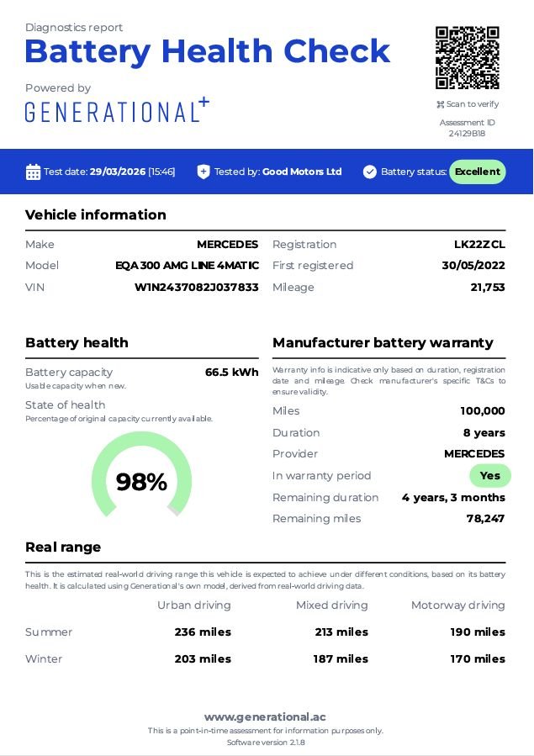534x756 pixels.
Task: Click the green Yes warranty badge
Action: [489, 475]
